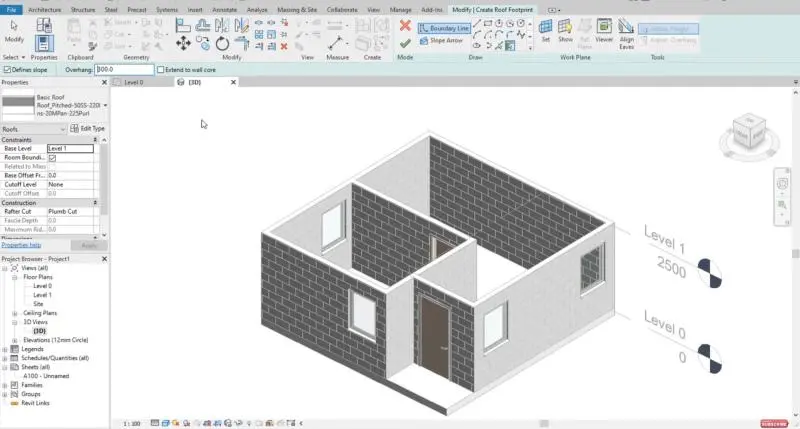This screenshot has width=800, height=429.
Task: Open the roof type selector dropdown
Action: (105, 104)
